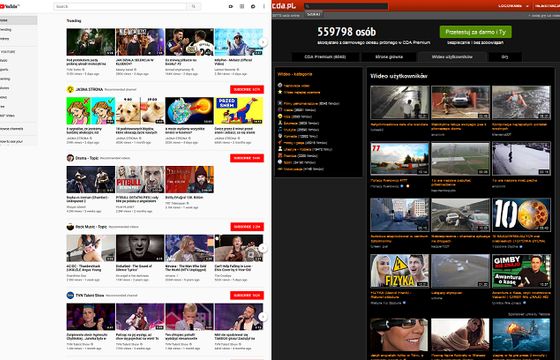Click the green Przetestuj za darmo button
The image size is (560, 360).
point(475,32)
